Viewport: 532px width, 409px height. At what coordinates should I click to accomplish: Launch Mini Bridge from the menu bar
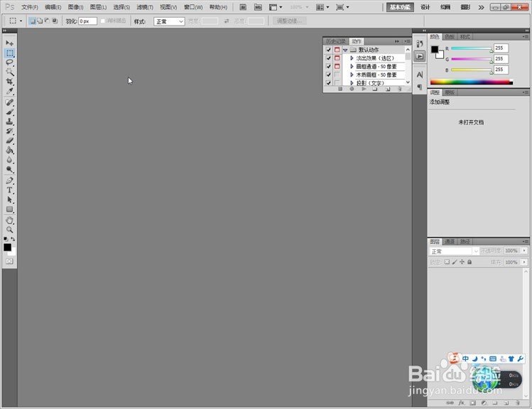[x=258, y=7]
